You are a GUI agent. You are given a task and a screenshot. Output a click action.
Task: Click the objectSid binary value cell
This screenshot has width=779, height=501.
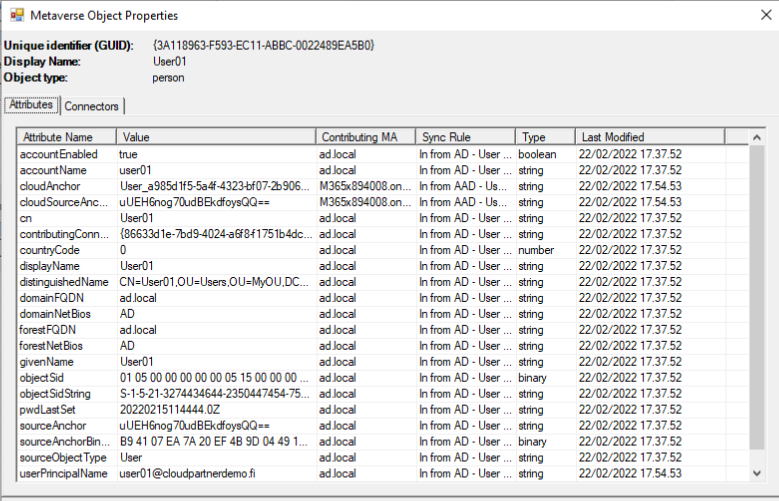pyautogui.click(x=215, y=378)
